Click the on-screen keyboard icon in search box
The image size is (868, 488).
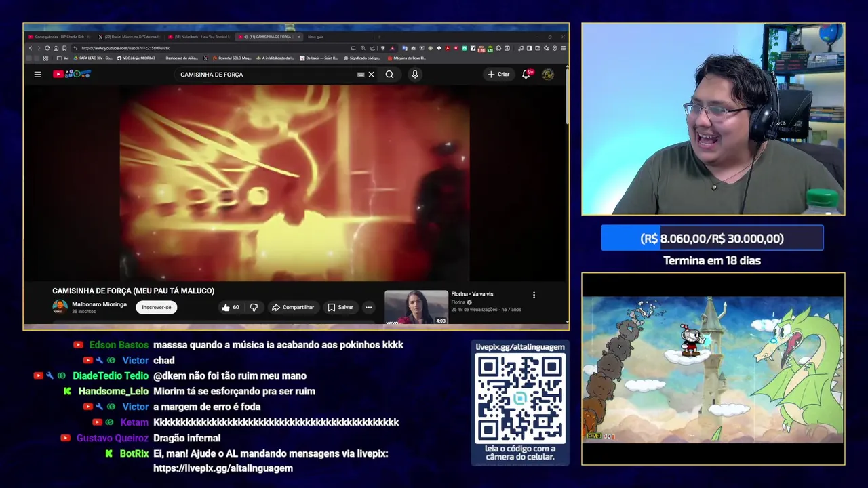[361, 75]
